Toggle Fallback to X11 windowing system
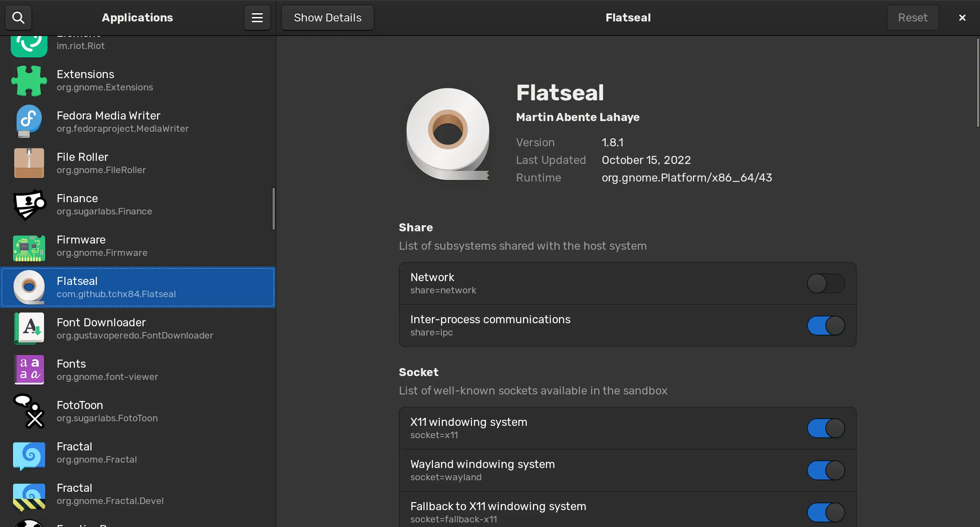The width and height of the screenshot is (980, 527). (826, 512)
